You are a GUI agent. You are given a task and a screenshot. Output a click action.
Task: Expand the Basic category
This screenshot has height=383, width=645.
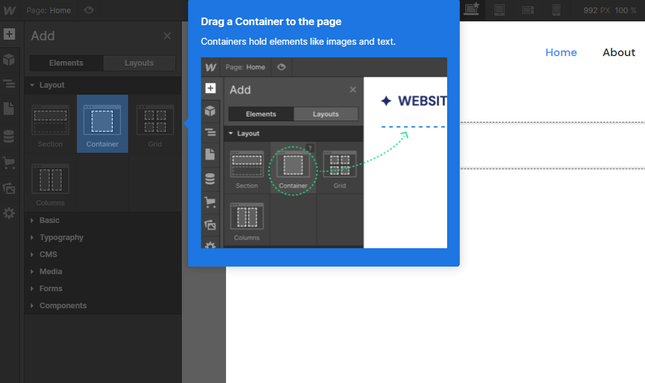[x=103, y=221]
